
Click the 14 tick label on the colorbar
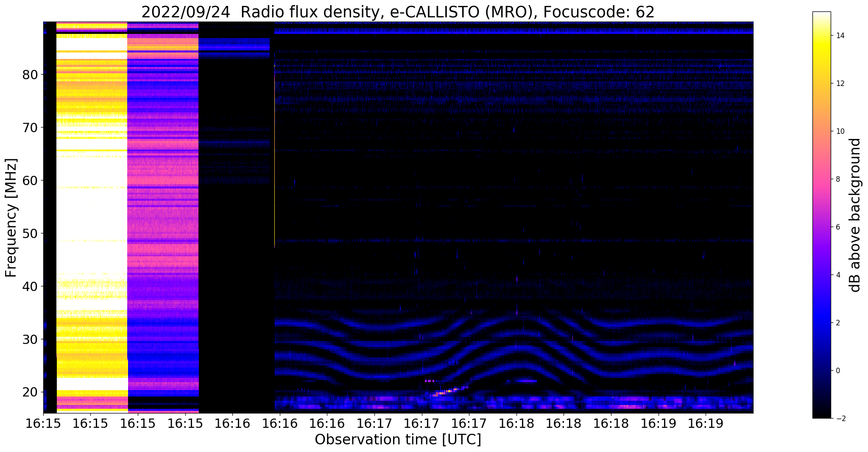point(840,36)
